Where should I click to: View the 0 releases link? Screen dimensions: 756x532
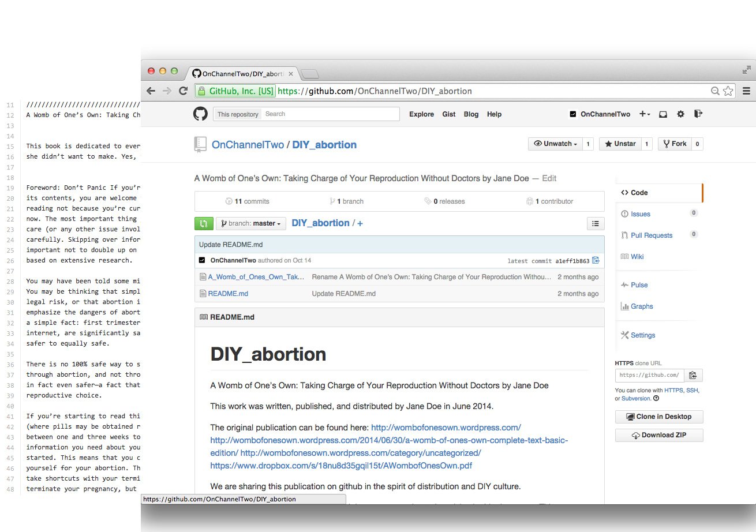(x=444, y=201)
